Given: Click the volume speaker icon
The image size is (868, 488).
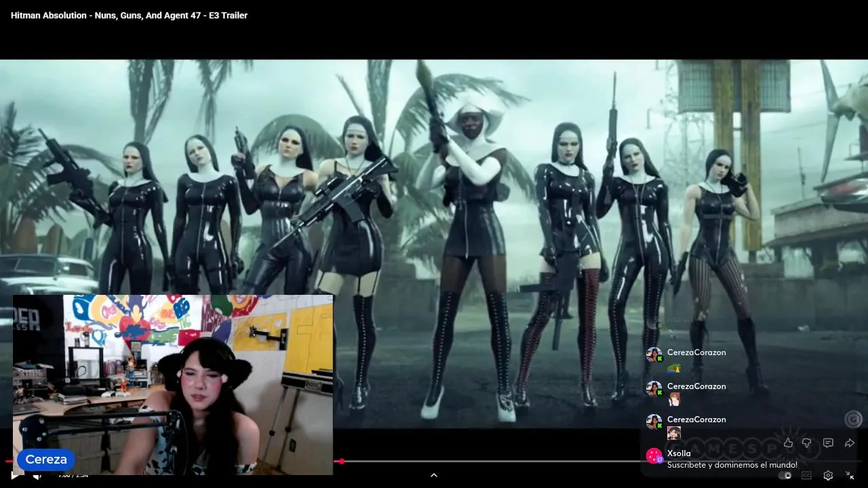Looking at the screenshot, I should click(37, 476).
